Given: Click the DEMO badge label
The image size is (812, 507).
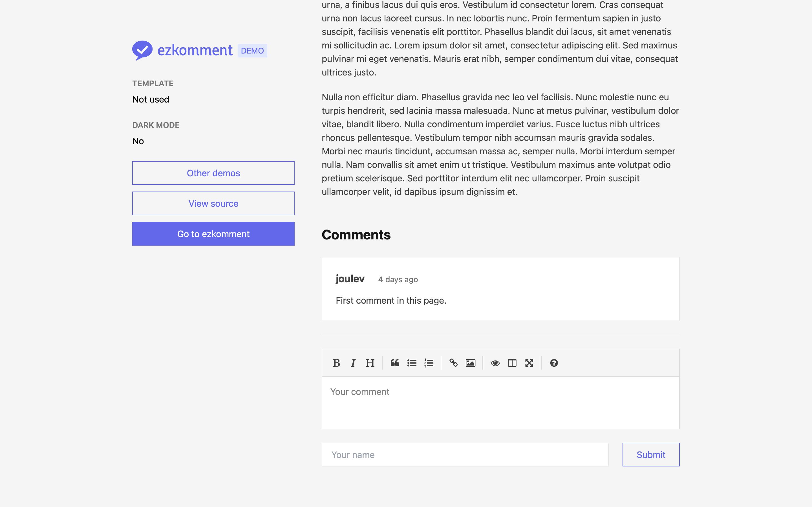Looking at the screenshot, I should click(253, 50).
